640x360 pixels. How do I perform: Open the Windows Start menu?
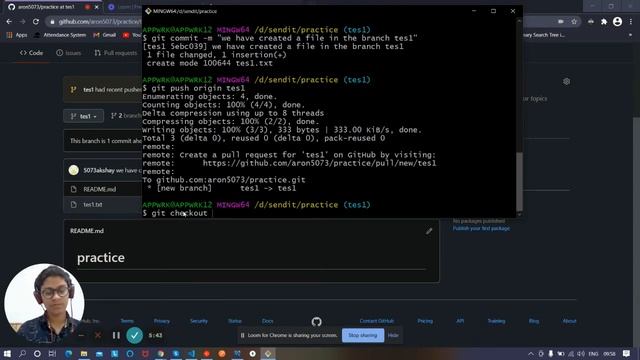pyautogui.click(x=7, y=353)
